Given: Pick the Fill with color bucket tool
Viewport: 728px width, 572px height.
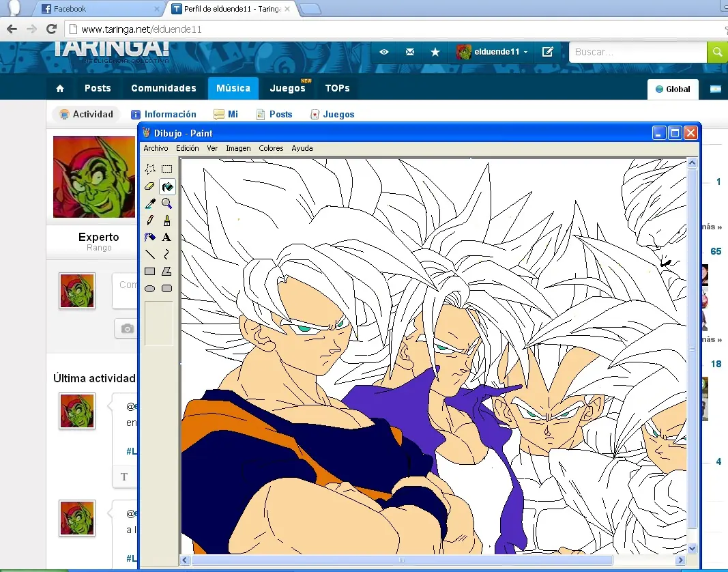Looking at the screenshot, I should 167,186.
